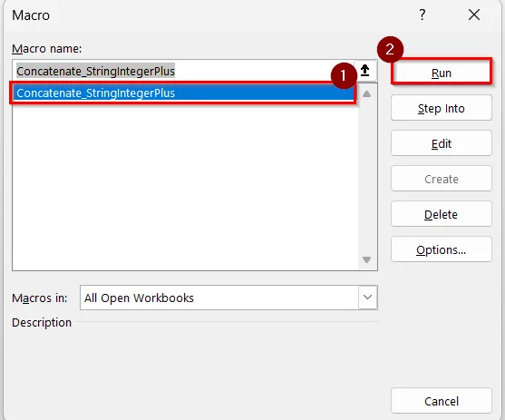Select Concatenate_StringIntegerPlus in the macro list
Viewport: 505px width, 420px height.
183,93
